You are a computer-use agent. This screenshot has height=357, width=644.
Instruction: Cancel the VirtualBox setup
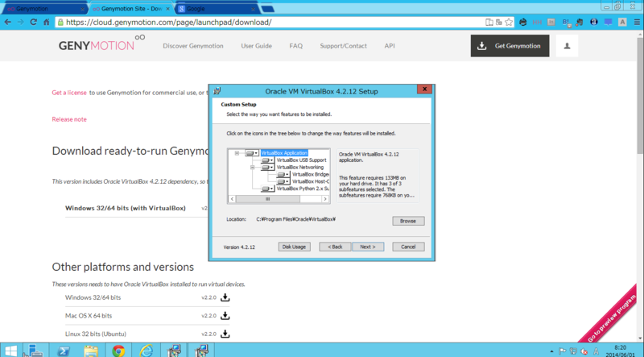pos(408,247)
